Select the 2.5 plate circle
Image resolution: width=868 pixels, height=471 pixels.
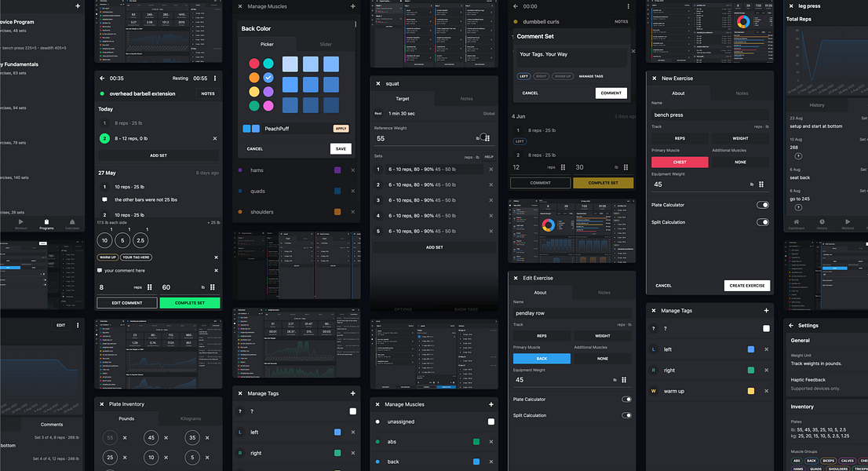(140, 240)
